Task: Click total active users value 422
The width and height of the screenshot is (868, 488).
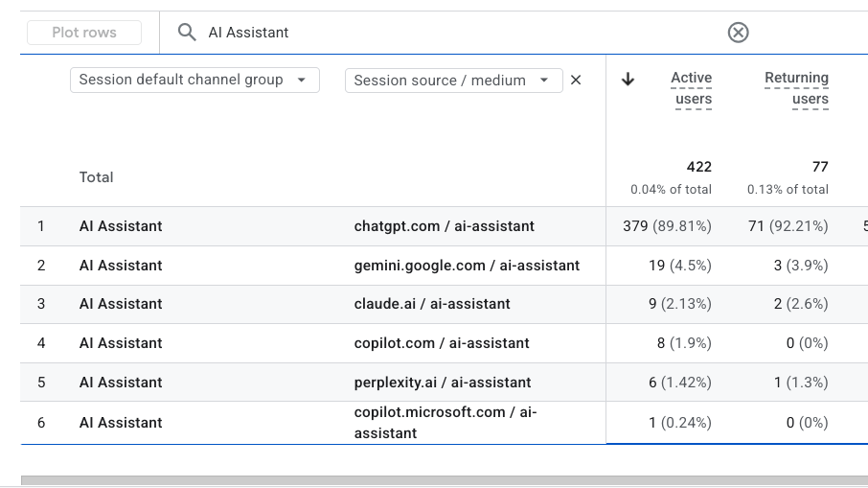Action: click(x=699, y=167)
